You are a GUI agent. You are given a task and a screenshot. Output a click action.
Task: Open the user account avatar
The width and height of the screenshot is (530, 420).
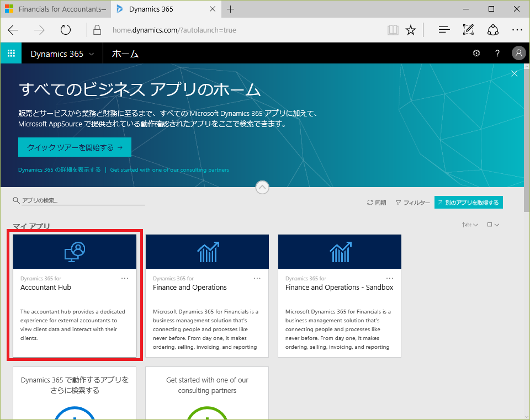point(518,53)
